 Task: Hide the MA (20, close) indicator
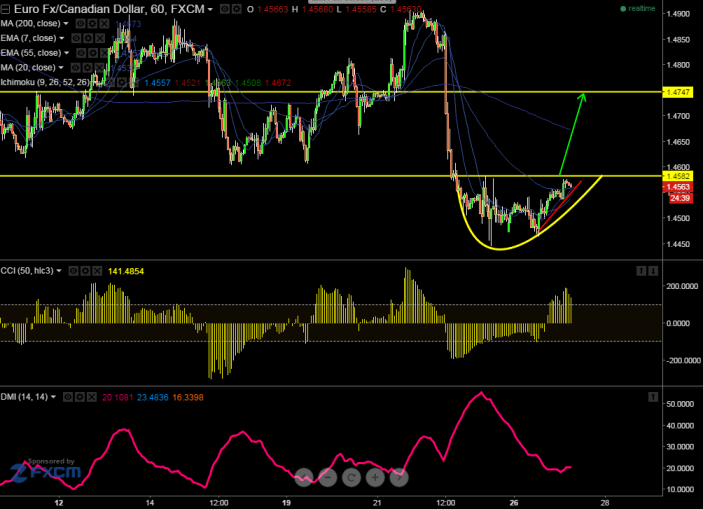[76, 68]
